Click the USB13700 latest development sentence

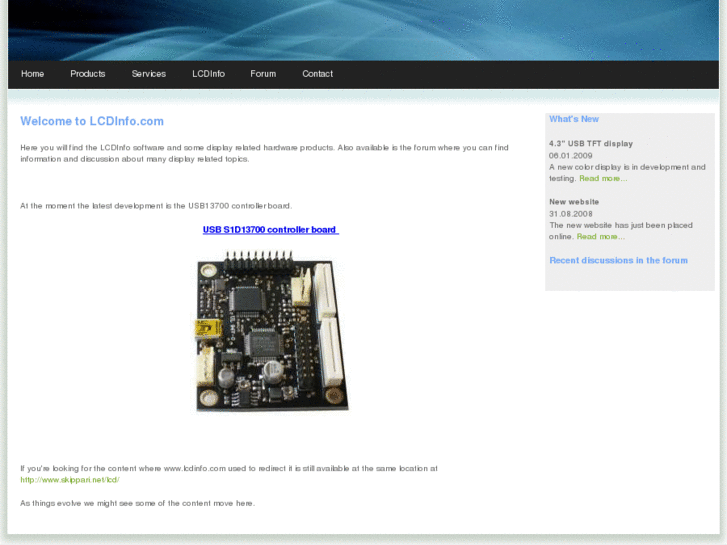pos(156,206)
